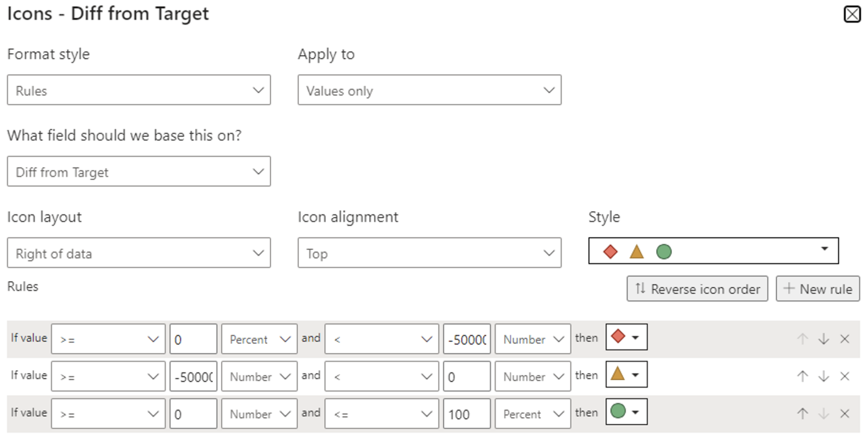868x440 pixels.
Task: Open the Icon layout dropdown
Action: click(139, 253)
